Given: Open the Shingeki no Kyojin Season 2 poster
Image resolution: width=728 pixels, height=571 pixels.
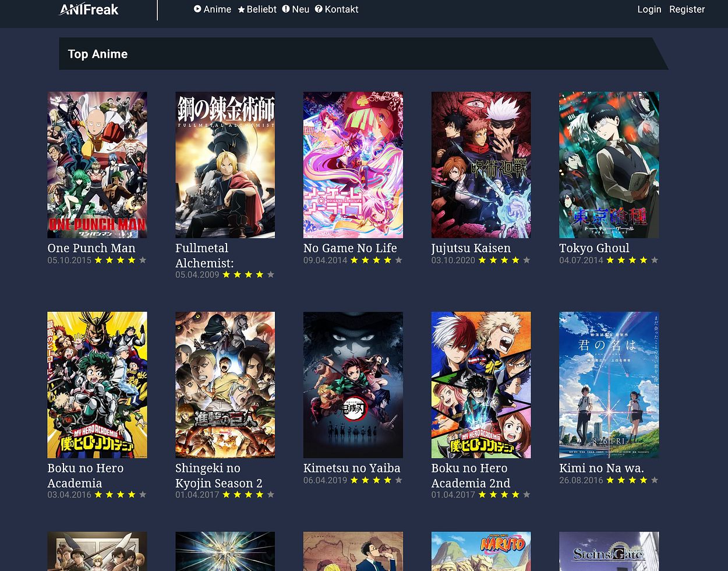Looking at the screenshot, I should click(x=225, y=385).
